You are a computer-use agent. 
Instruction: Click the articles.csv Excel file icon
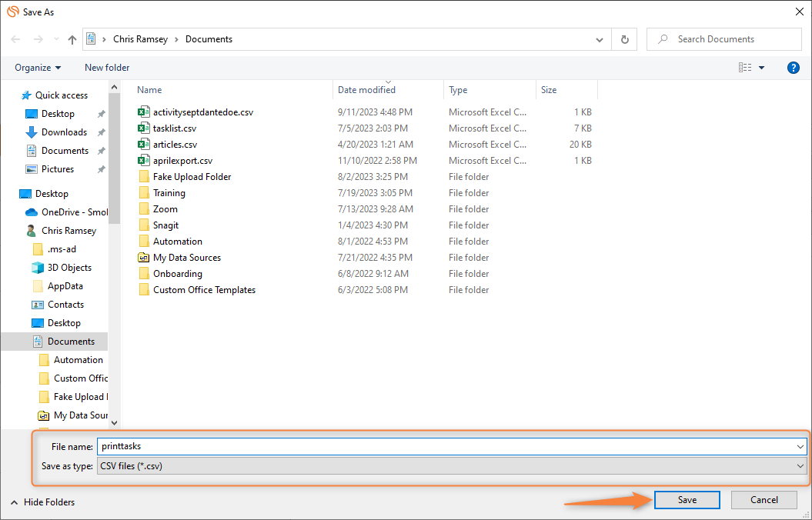[x=143, y=145]
